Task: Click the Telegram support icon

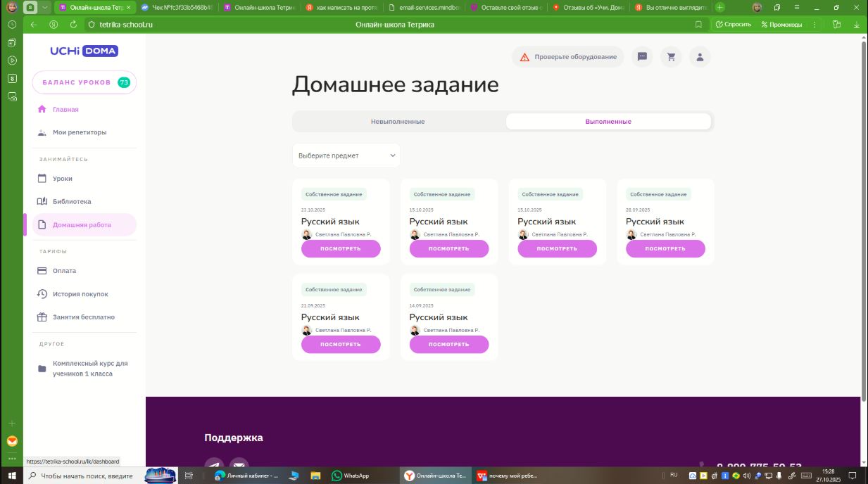Action: coord(214,466)
